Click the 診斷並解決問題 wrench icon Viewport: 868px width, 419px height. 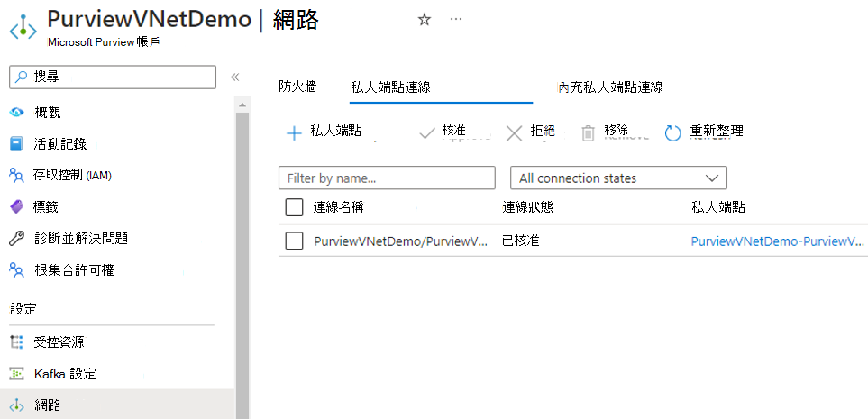(17, 239)
